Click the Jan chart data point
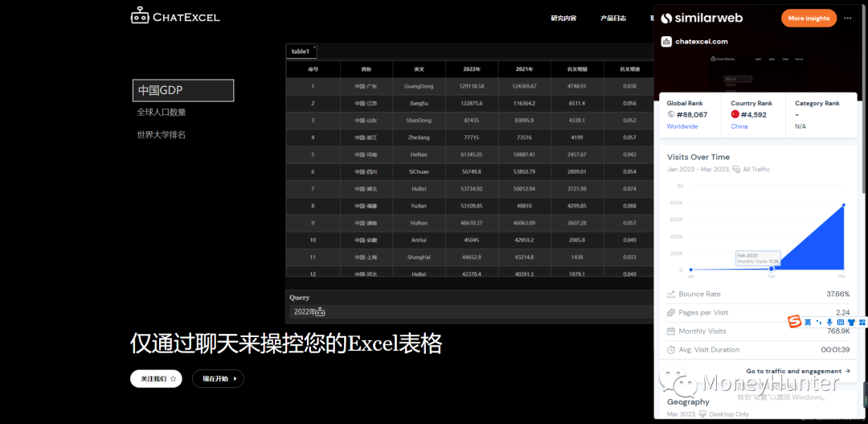Viewport: 868px width, 424px height. (691, 270)
